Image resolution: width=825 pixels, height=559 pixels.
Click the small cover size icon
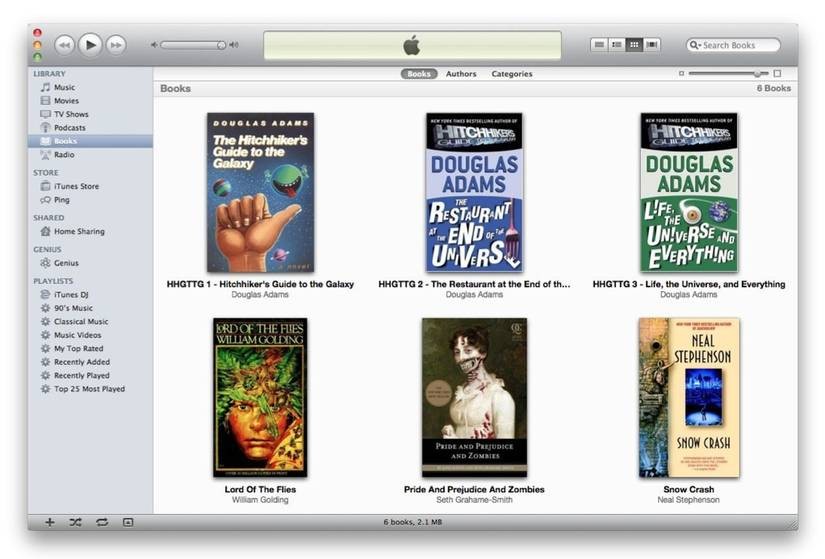(681, 74)
